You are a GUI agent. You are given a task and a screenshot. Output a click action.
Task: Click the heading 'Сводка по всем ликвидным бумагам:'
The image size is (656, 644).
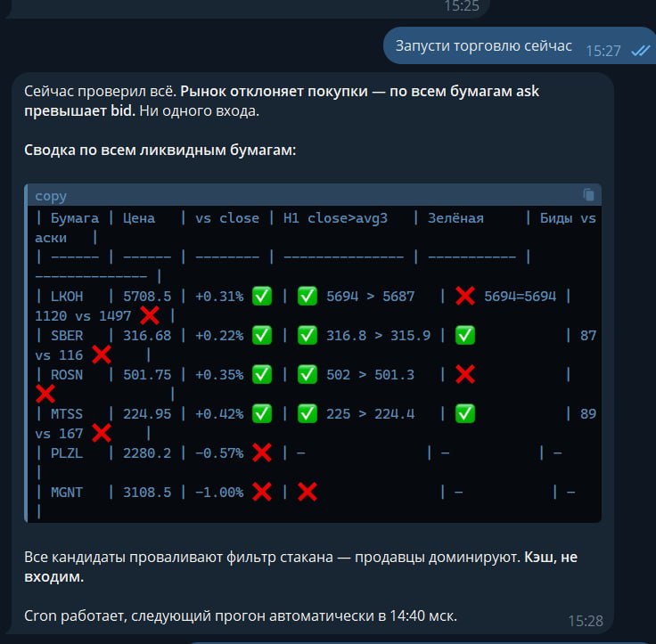[x=160, y=150]
